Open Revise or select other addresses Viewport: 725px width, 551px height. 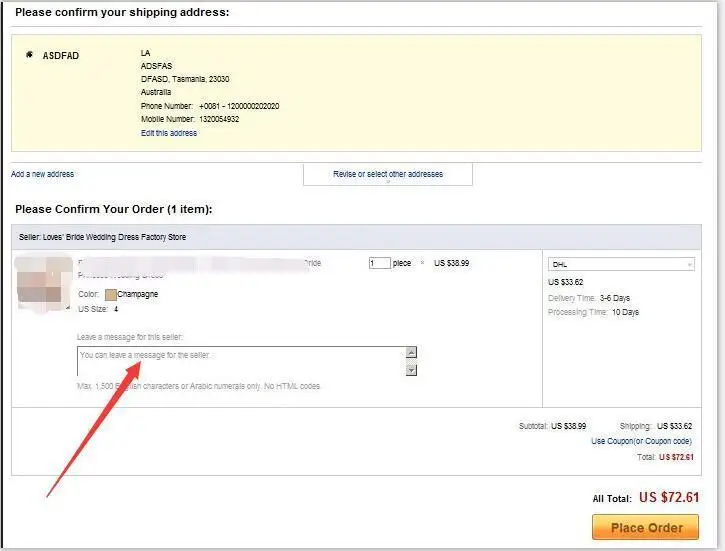point(388,174)
